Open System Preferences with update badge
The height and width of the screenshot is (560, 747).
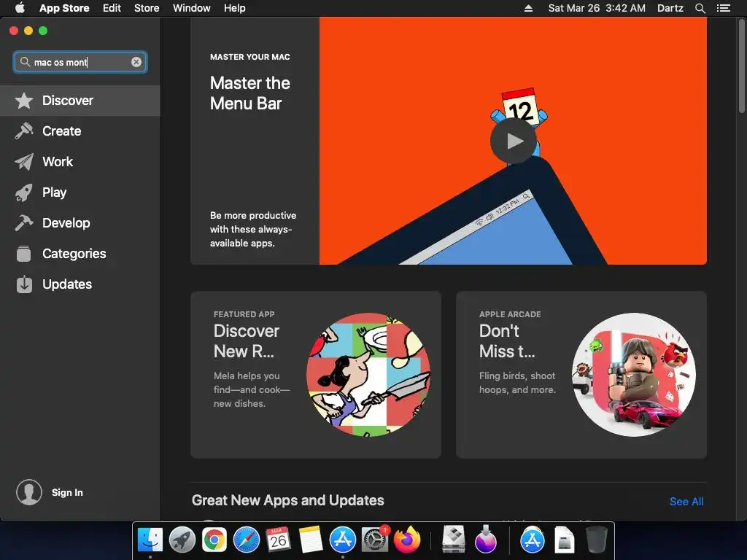click(375, 540)
